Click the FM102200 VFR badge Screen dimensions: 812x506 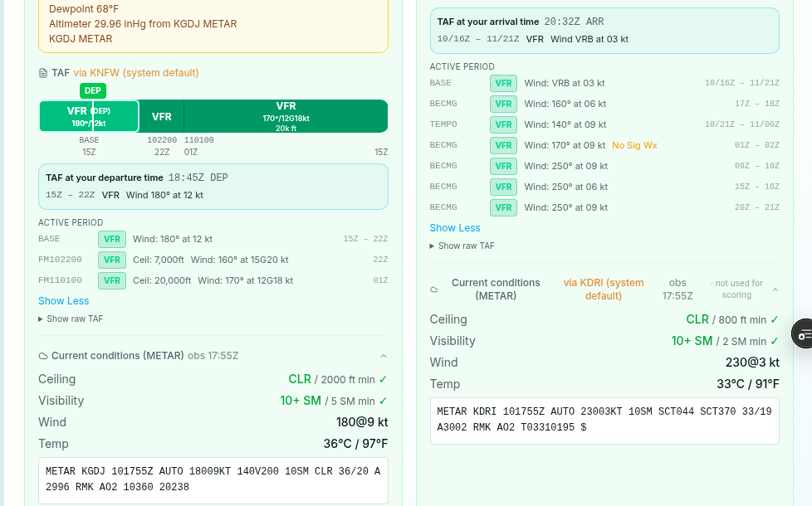tap(112, 260)
